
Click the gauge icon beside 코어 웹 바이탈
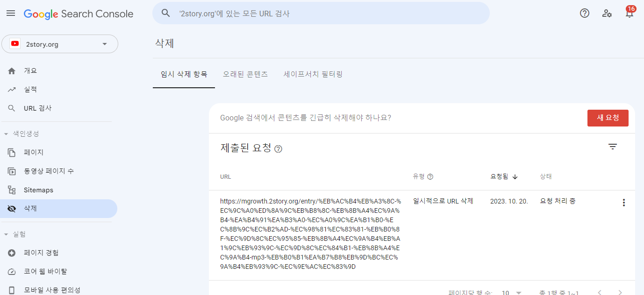point(12,272)
